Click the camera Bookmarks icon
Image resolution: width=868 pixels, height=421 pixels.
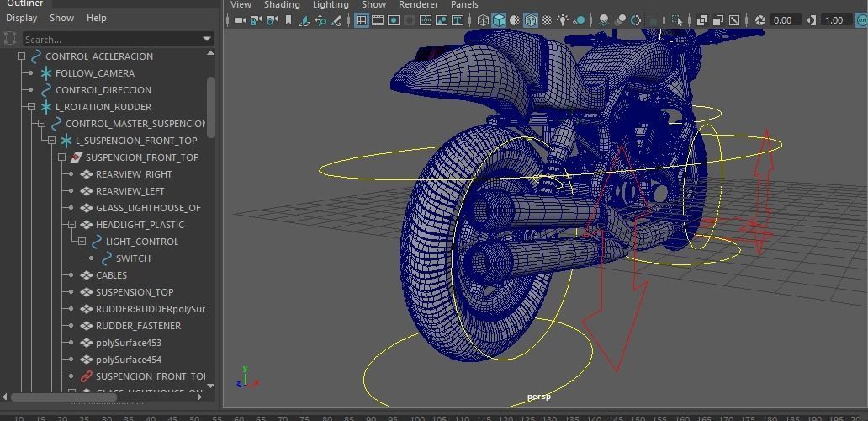[288, 20]
